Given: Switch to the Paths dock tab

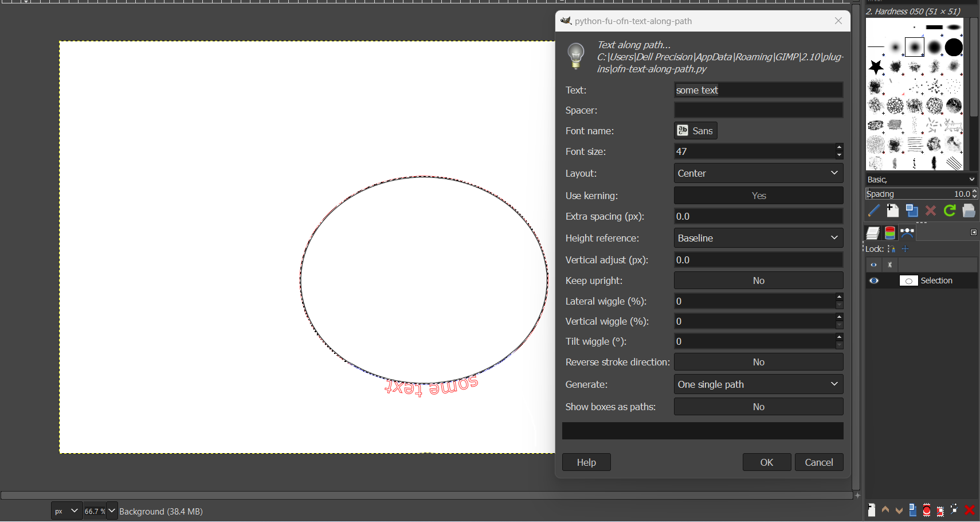Looking at the screenshot, I should 907,233.
